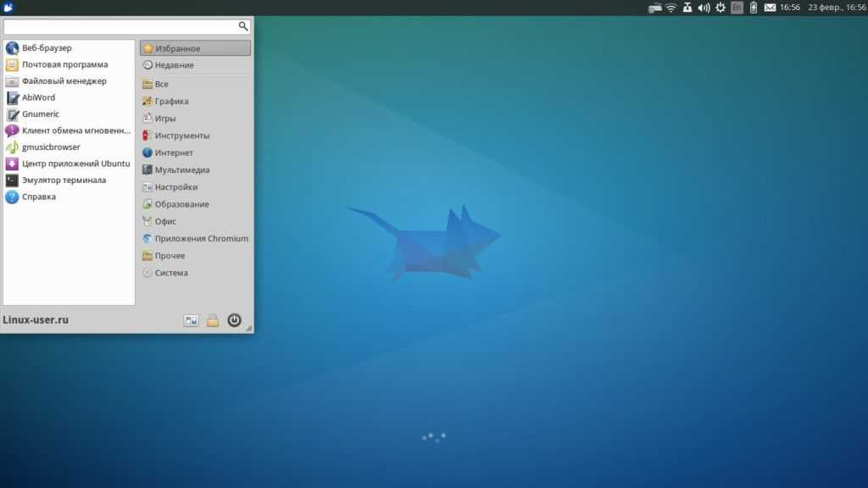Open the Whisker menu button in the panel
This screenshot has height=488, width=868.
[8, 8]
